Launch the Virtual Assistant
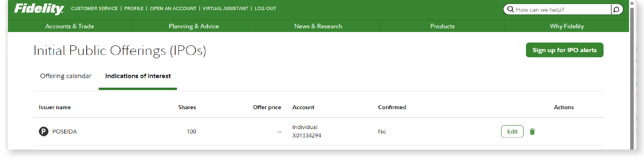The width and height of the screenshot is (644, 162). pos(225,8)
